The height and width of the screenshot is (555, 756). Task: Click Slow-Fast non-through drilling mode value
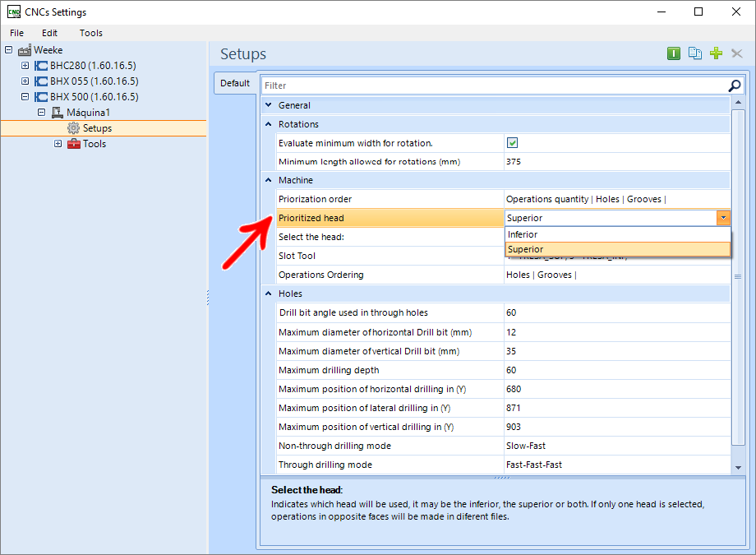526,446
